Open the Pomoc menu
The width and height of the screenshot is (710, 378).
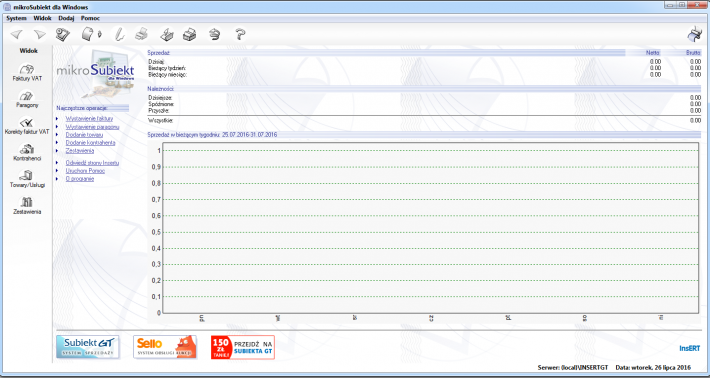tap(90, 19)
